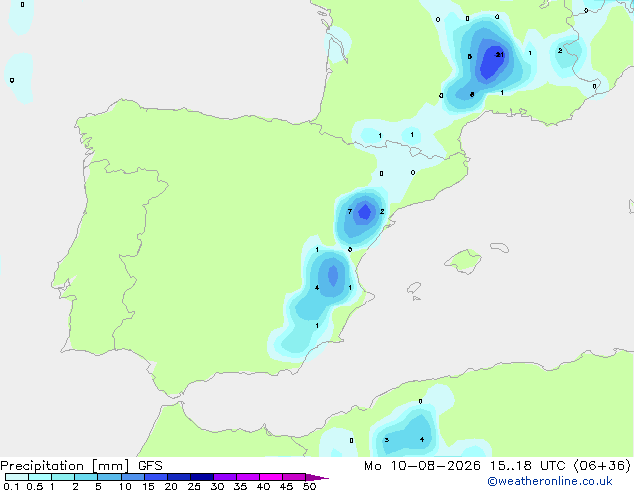Click the 5–10 mm legend swatch
The height and width of the screenshot is (490, 634).
109,477
